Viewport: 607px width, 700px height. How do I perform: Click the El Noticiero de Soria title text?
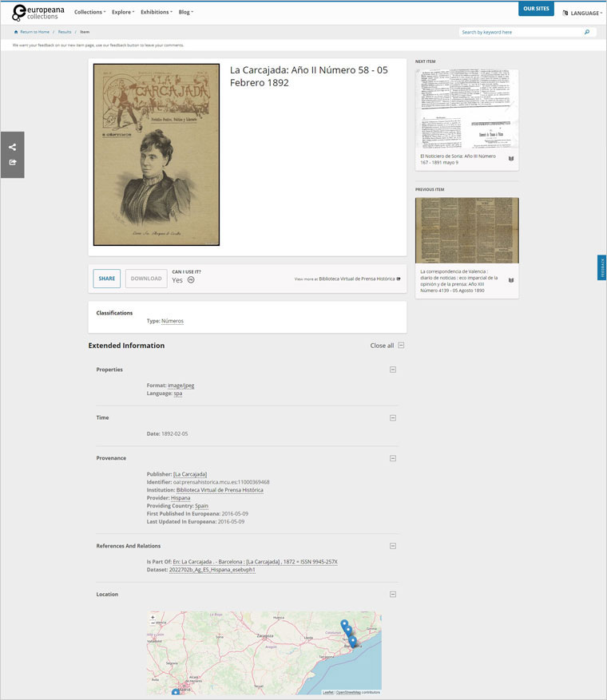tap(458, 160)
